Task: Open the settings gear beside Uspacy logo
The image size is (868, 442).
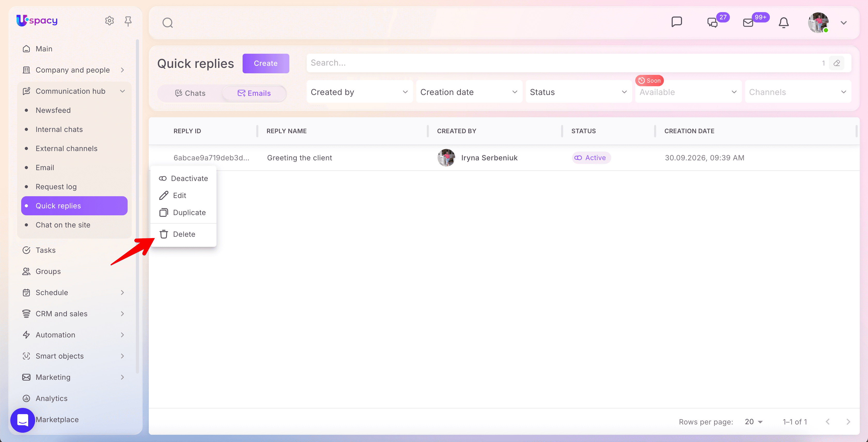Action: click(109, 21)
